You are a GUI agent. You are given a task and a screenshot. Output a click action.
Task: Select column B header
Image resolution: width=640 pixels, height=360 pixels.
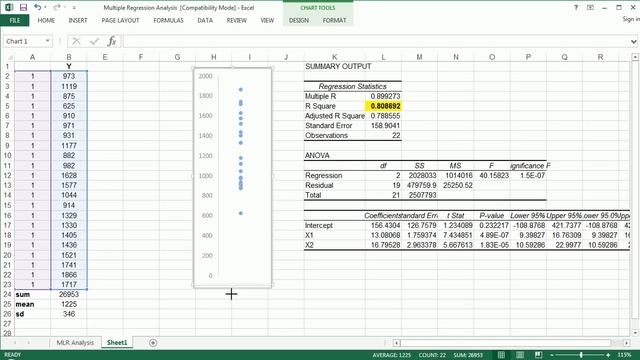click(x=69, y=57)
